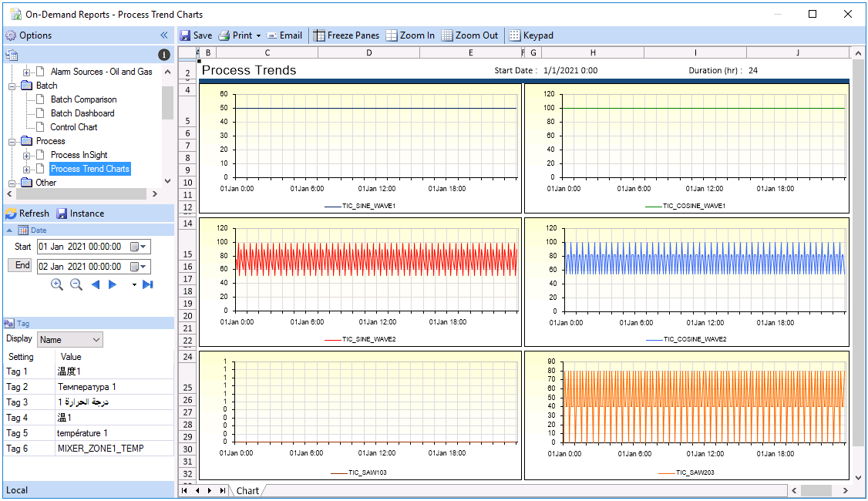Screen dimensions: 868x501
Task: Step the date range forward
Action: [113, 284]
